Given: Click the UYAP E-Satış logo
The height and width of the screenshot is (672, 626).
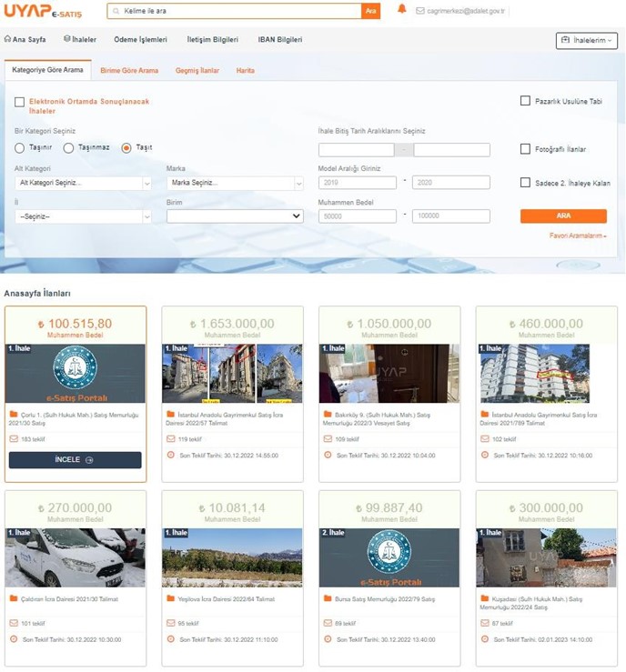Looking at the screenshot, I should 43,12.
